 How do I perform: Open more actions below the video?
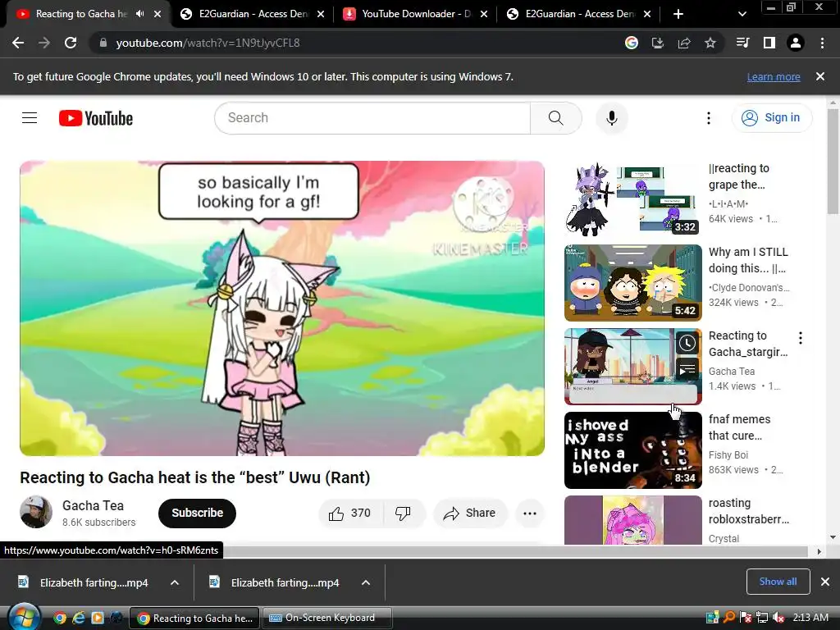coord(530,514)
